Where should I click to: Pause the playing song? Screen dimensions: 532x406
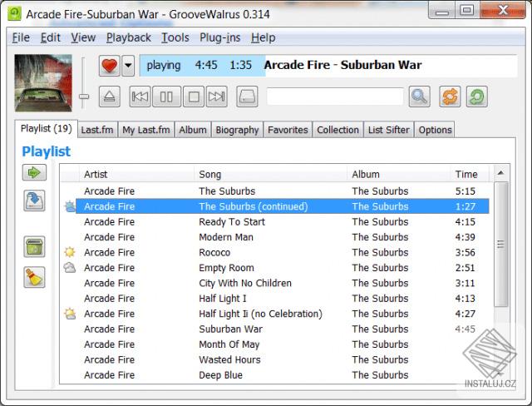pyautogui.click(x=166, y=97)
